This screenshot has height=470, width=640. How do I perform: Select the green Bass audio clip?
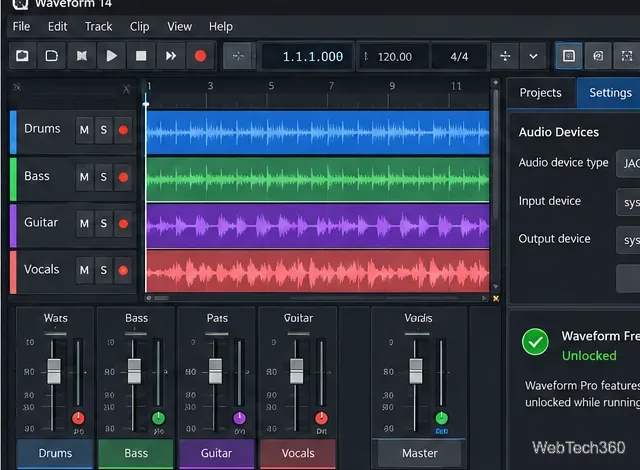(318, 179)
